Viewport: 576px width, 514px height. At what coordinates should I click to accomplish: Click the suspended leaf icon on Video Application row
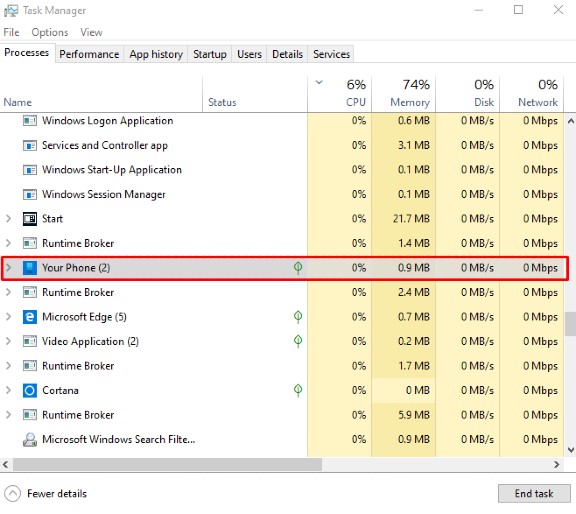298,341
